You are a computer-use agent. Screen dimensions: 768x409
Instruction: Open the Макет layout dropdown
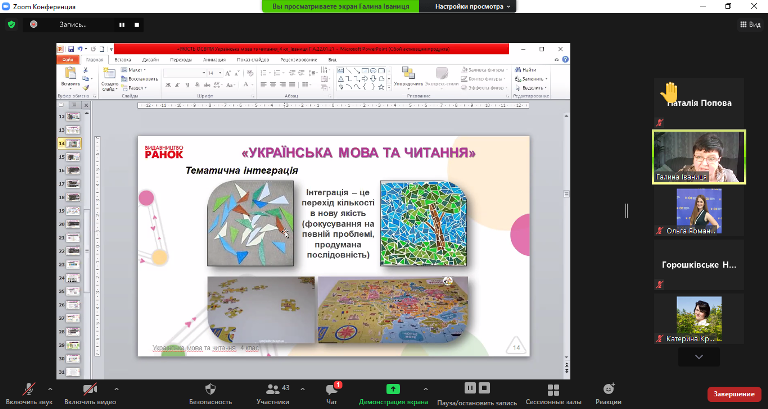click(134, 70)
